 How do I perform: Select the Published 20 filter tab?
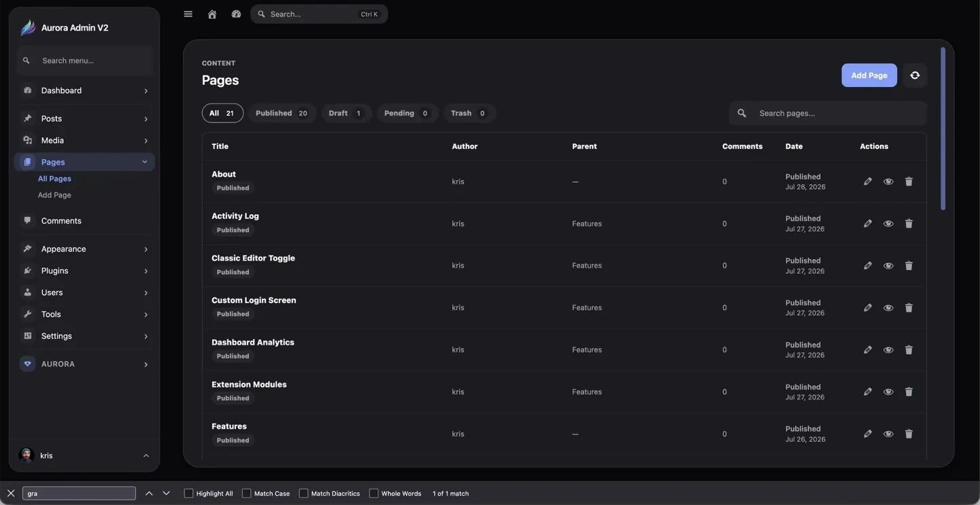(282, 113)
